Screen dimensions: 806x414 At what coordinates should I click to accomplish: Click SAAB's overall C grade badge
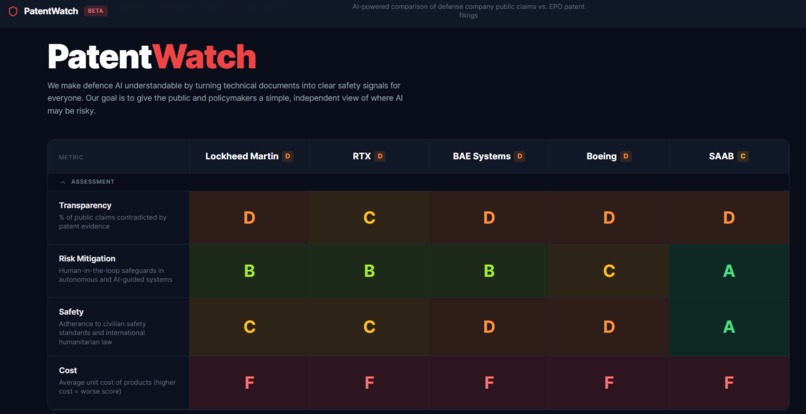pos(743,156)
